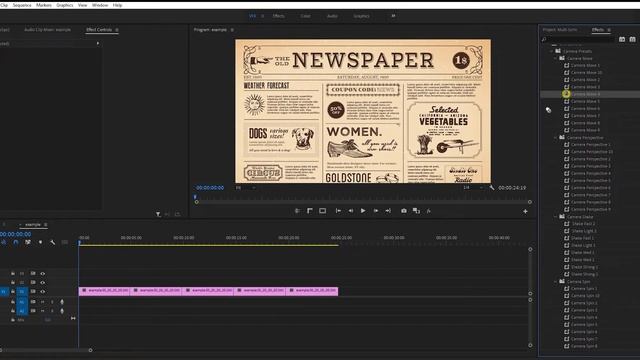The height and width of the screenshot is (360, 640).
Task: Solo audio track A1
Action: tap(52, 302)
